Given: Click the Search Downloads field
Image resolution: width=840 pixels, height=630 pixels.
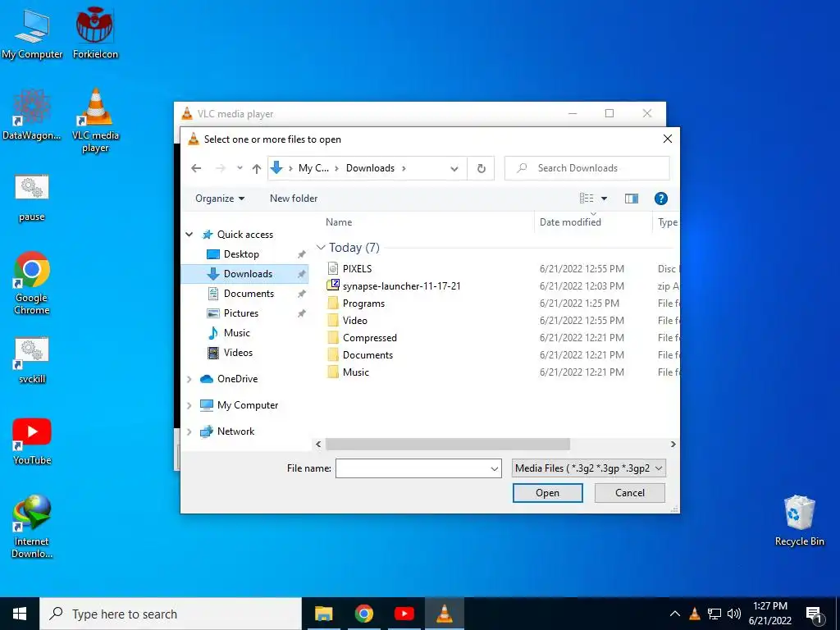Looking at the screenshot, I should (x=587, y=168).
